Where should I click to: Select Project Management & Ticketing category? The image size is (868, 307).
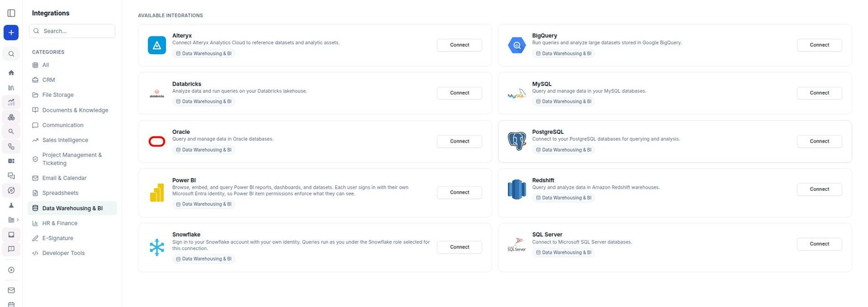[72, 159]
